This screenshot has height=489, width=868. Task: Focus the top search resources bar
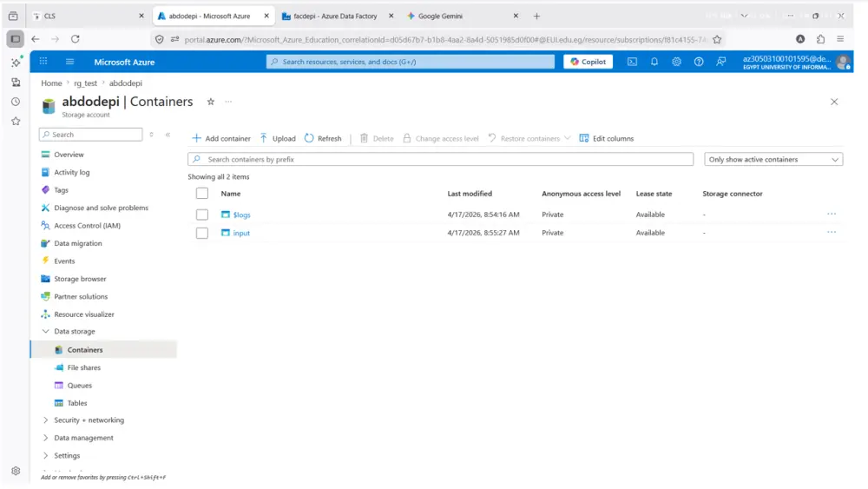[411, 62]
